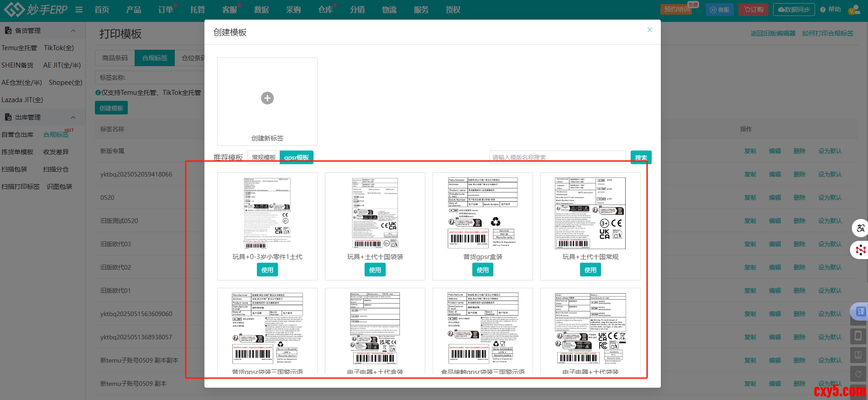868x400 pixels.
Task: Use the 普货gpsr盒装 template
Action: (x=482, y=270)
